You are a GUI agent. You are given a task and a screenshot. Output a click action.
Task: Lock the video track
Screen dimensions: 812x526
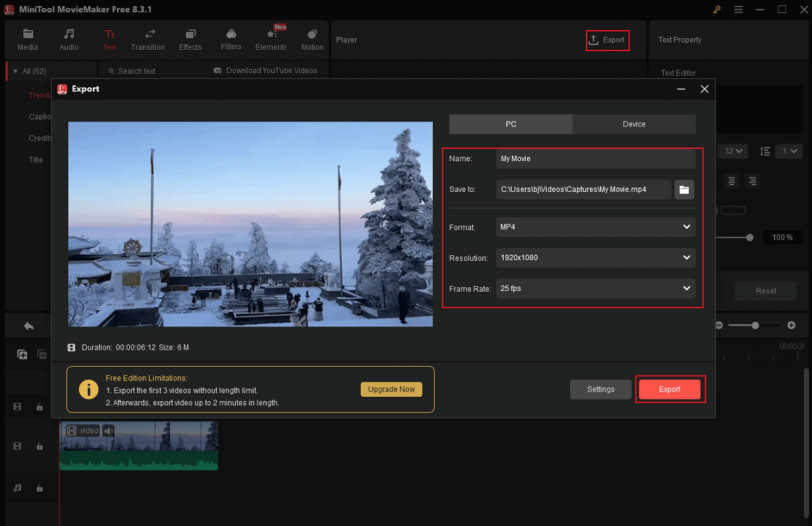pos(40,447)
